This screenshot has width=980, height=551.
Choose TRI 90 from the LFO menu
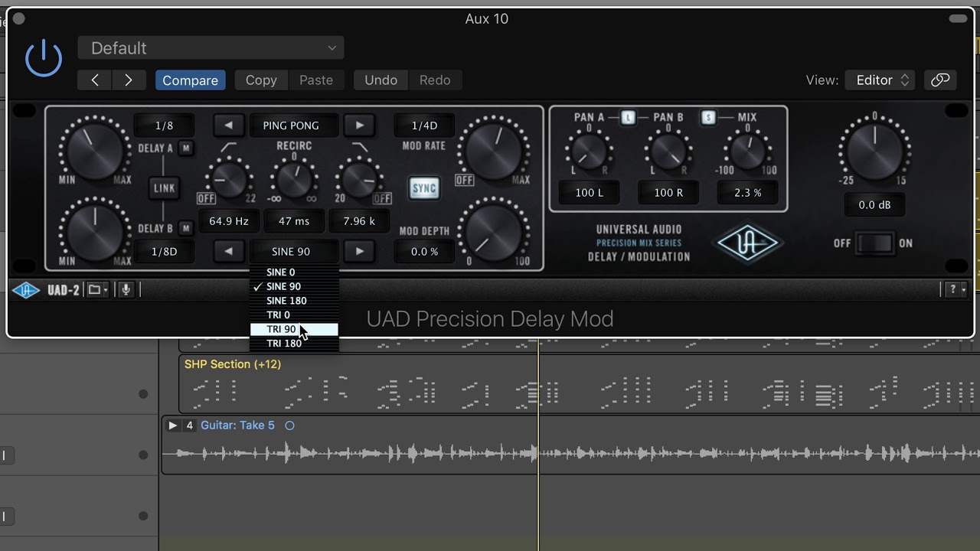(x=294, y=330)
